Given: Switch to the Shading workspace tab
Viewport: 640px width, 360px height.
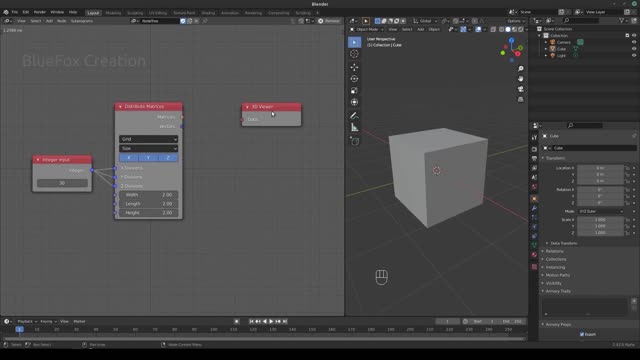Looking at the screenshot, I should point(208,13).
